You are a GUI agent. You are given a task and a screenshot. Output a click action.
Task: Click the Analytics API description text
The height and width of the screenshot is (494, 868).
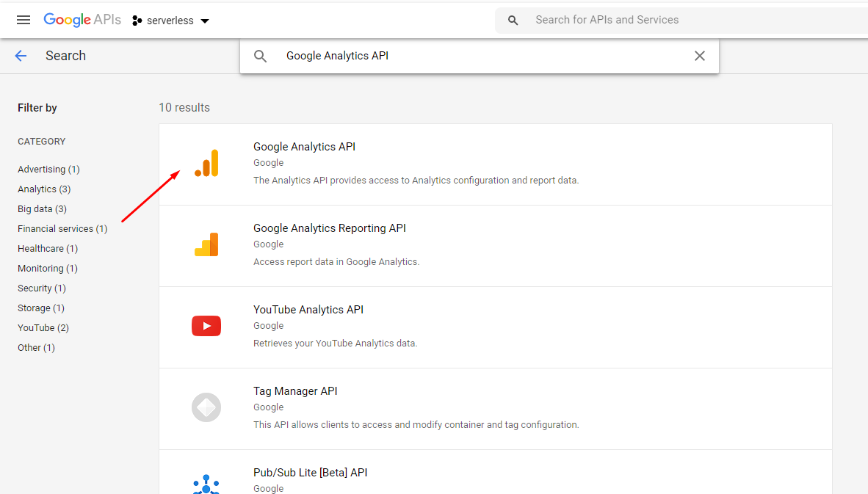416,181
